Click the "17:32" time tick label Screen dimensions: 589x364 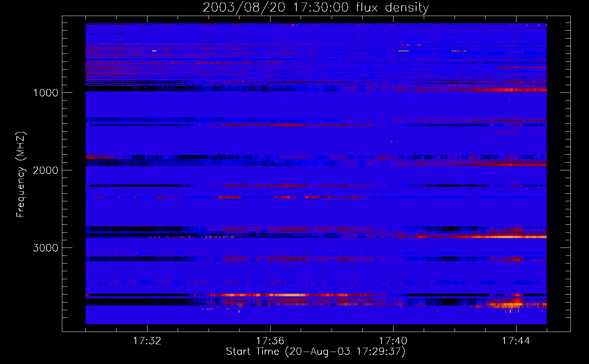[147, 341]
